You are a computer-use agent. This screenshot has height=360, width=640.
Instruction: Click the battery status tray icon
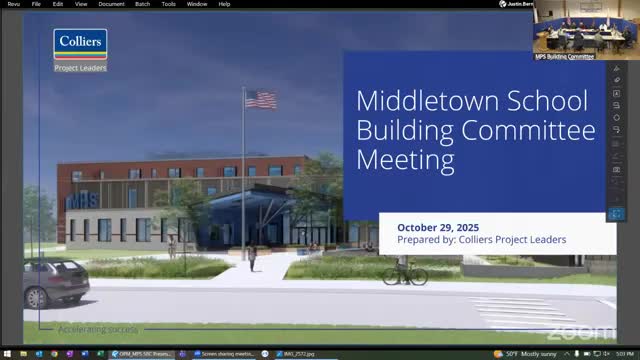(587, 354)
